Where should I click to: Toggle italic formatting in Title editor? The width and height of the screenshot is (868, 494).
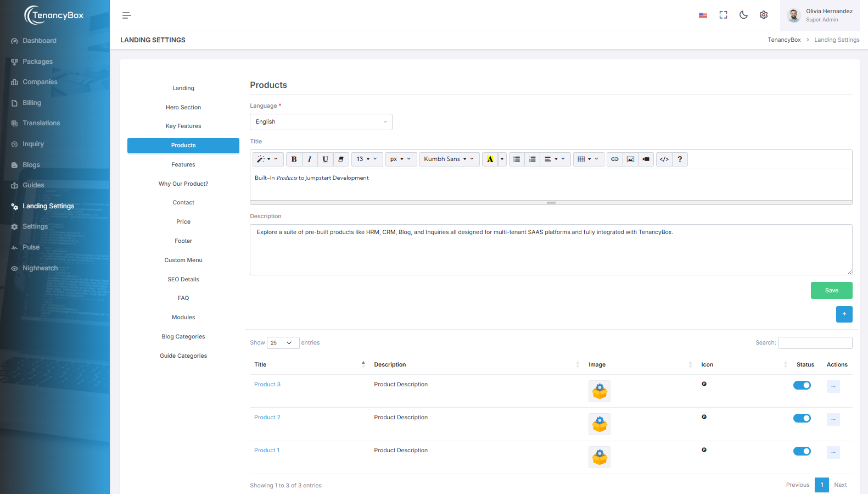[x=310, y=159]
